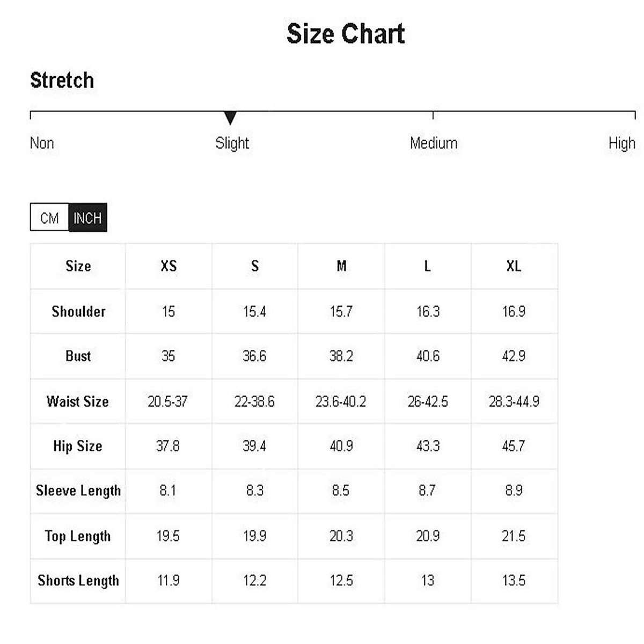
Task: Select the INCH unit toggle
Action: [87, 218]
